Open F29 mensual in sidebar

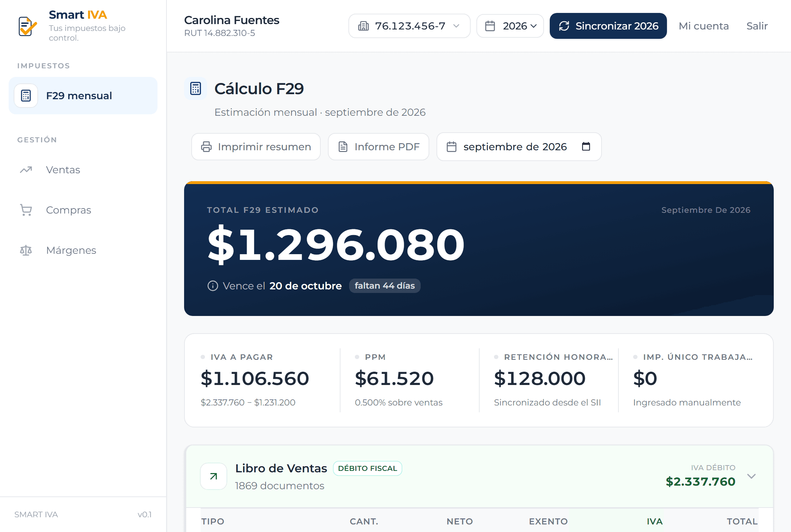point(83,96)
